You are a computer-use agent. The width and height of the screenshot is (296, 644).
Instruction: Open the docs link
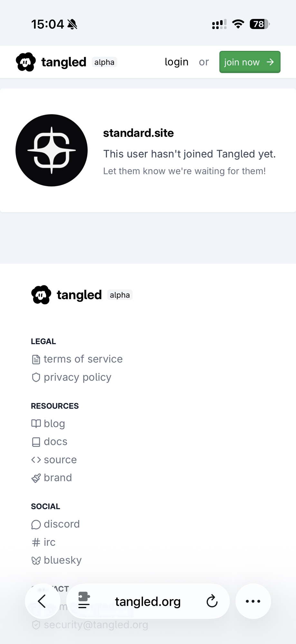point(55,441)
